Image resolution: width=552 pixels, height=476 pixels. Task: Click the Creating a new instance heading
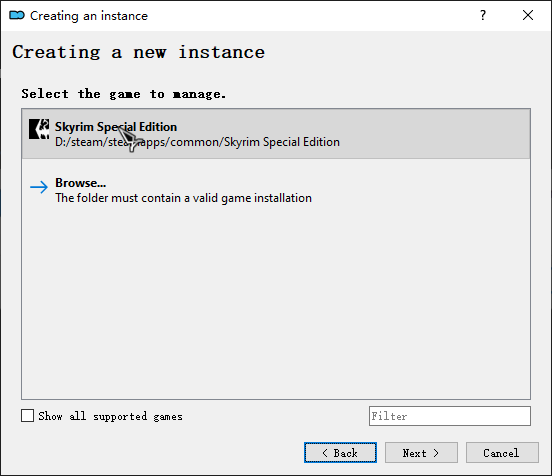tap(138, 52)
